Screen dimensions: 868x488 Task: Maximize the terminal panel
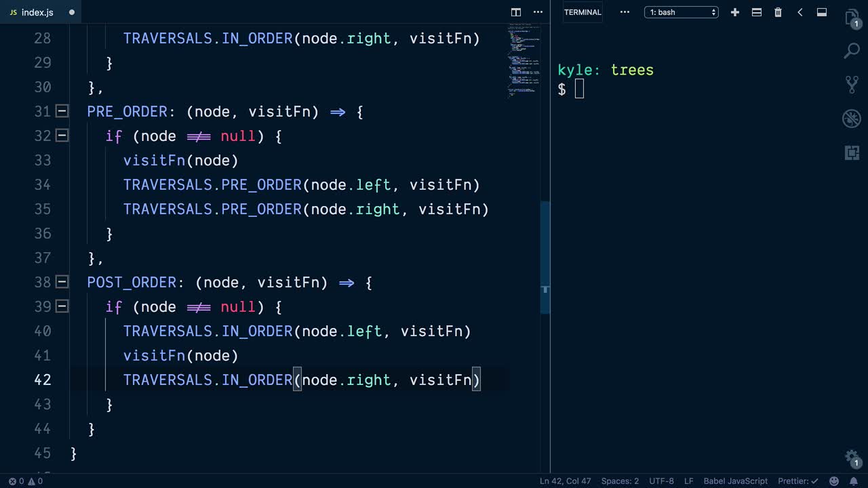(821, 12)
